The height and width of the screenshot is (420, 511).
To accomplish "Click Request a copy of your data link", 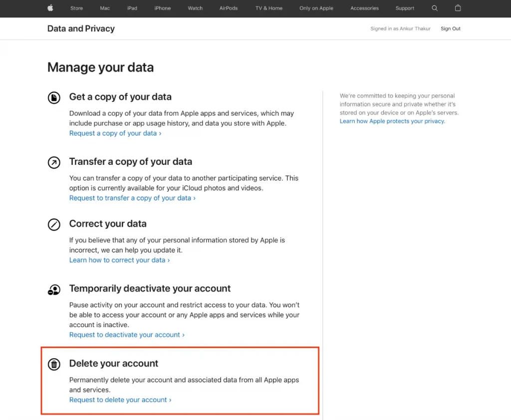I will click(x=115, y=133).
